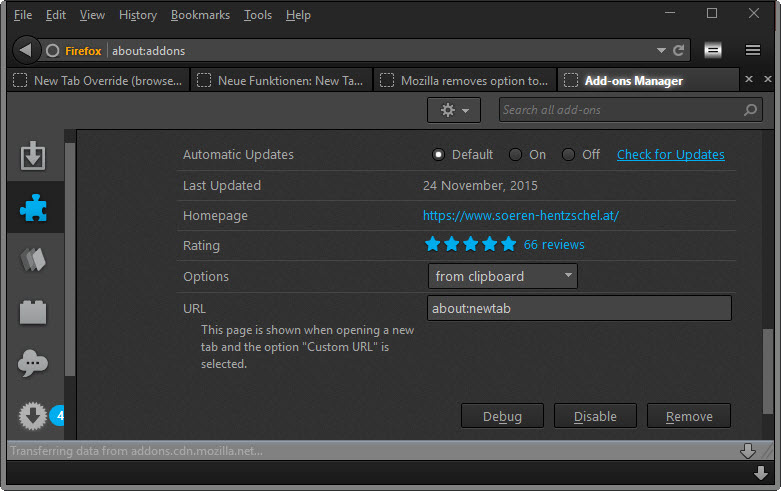Screen dimensions: 781x491
Task: Click the updates count badge showing 4
Action: [58, 415]
